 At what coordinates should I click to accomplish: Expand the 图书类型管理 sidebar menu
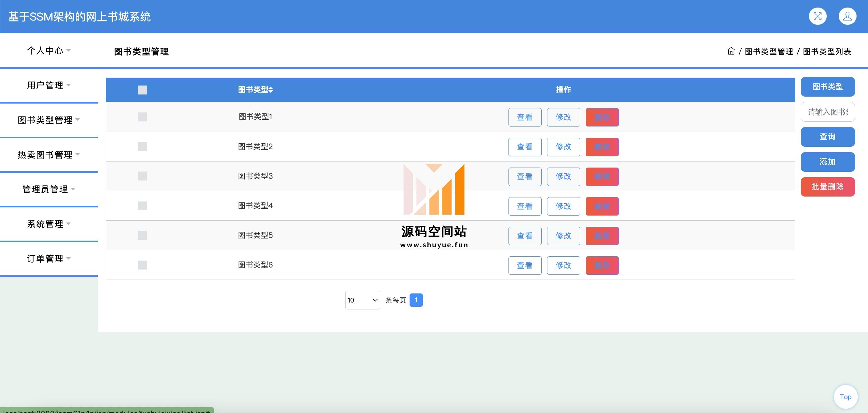tap(49, 120)
